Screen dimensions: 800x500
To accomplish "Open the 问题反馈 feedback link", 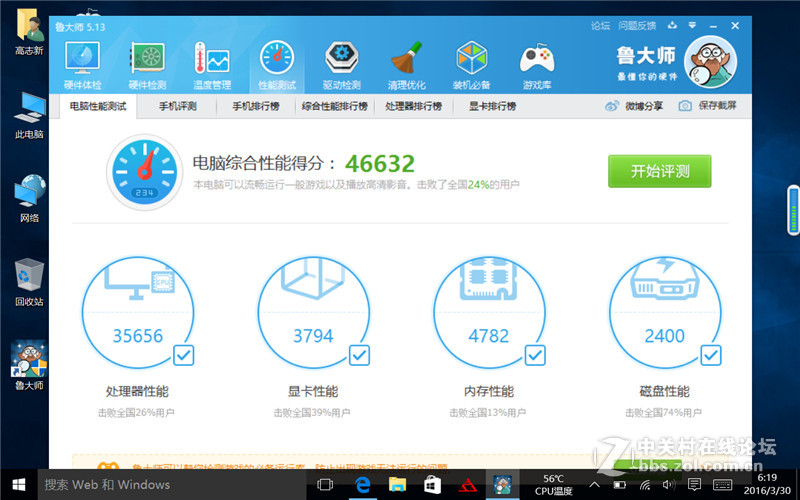I will (637, 26).
